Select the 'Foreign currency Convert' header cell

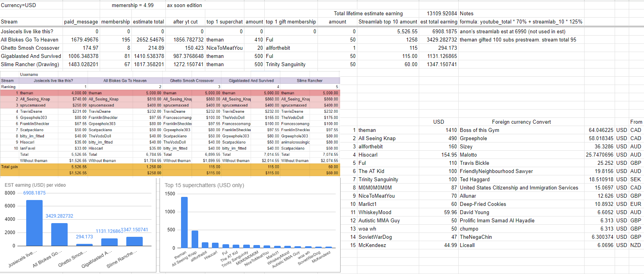521,122
